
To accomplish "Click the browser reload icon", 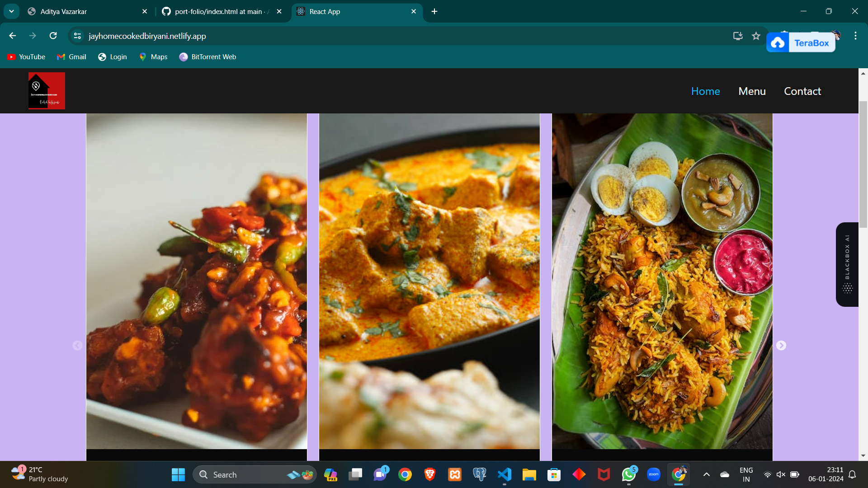I will (53, 36).
